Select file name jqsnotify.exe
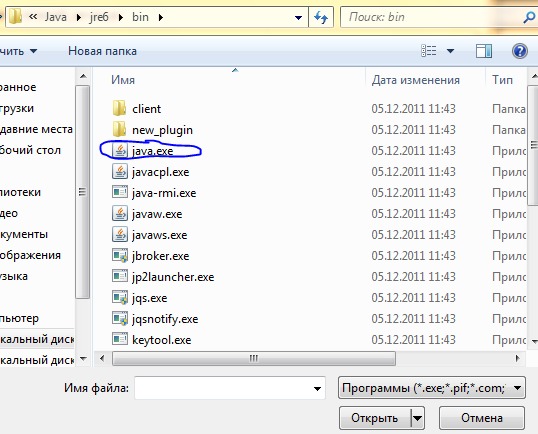The image size is (538, 434). tap(165, 319)
